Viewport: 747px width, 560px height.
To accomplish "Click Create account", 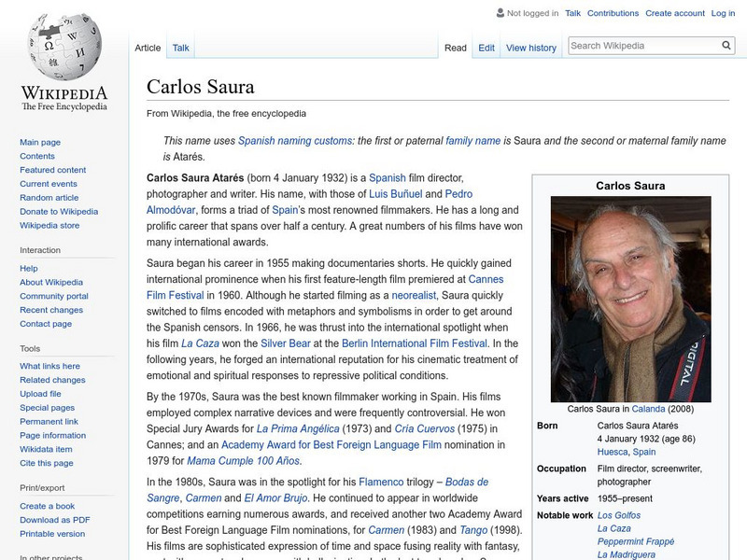I will 674,13.
